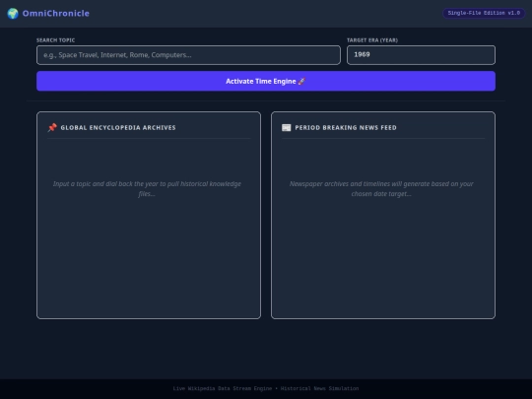Click the OmniChronicle globe logo icon
The width and height of the screenshot is (532, 399).
coord(13,14)
